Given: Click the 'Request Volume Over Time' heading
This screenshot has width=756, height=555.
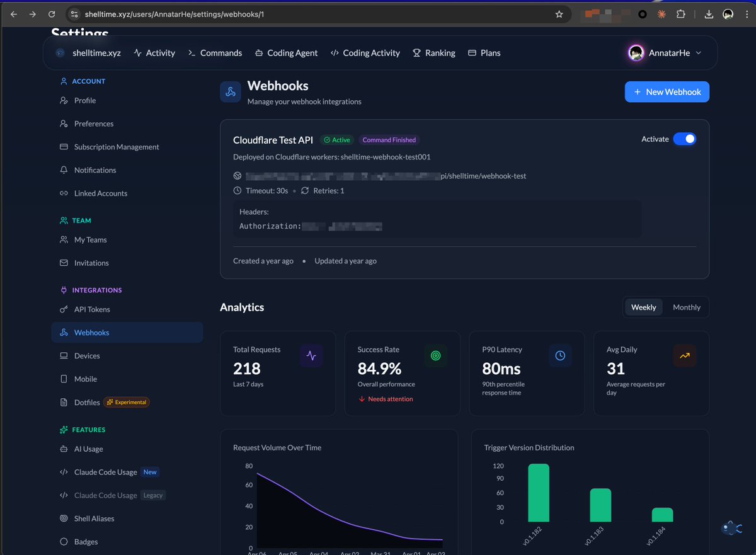Looking at the screenshot, I should (x=277, y=447).
